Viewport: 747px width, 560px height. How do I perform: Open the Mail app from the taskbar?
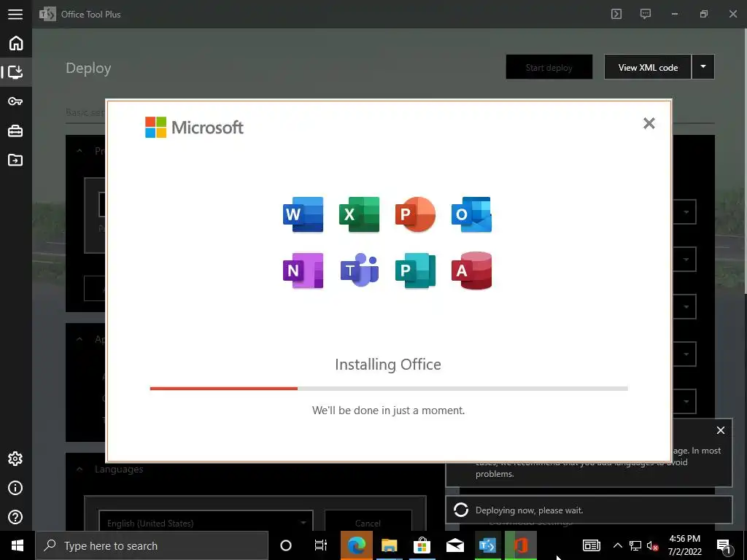pyautogui.click(x=455, y=545)
